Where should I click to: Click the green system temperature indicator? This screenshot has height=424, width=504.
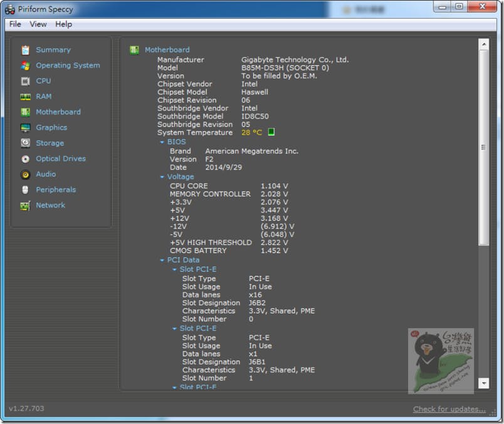[271, 132]
